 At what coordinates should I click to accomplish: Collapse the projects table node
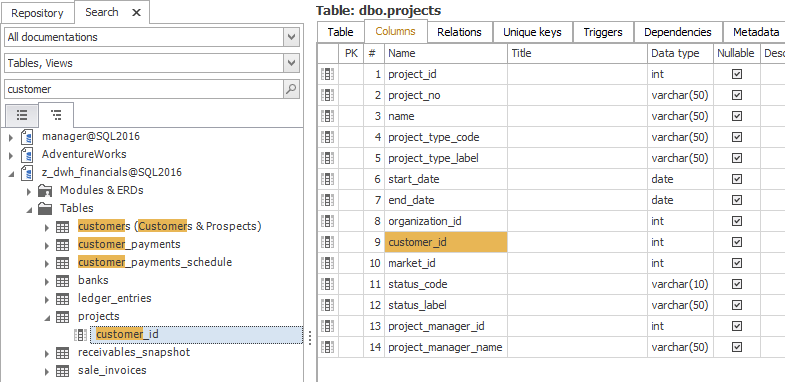(x=47, y=318)
